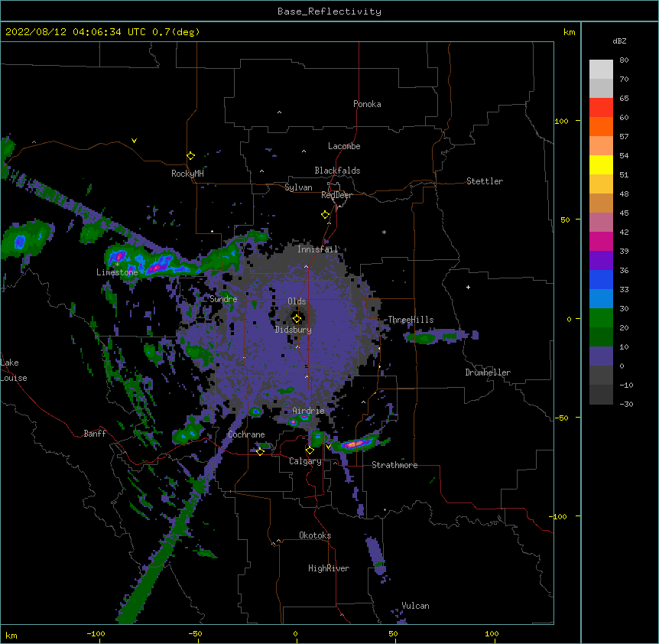Viewport: 659px width, 644px height.
Task: Click the Didsbury town label
Action: tap(293, 330)
